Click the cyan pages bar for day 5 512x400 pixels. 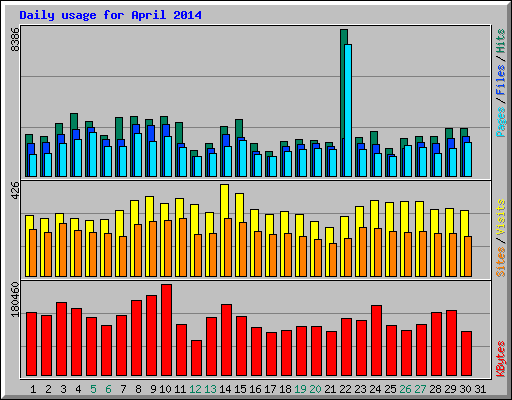93,154
